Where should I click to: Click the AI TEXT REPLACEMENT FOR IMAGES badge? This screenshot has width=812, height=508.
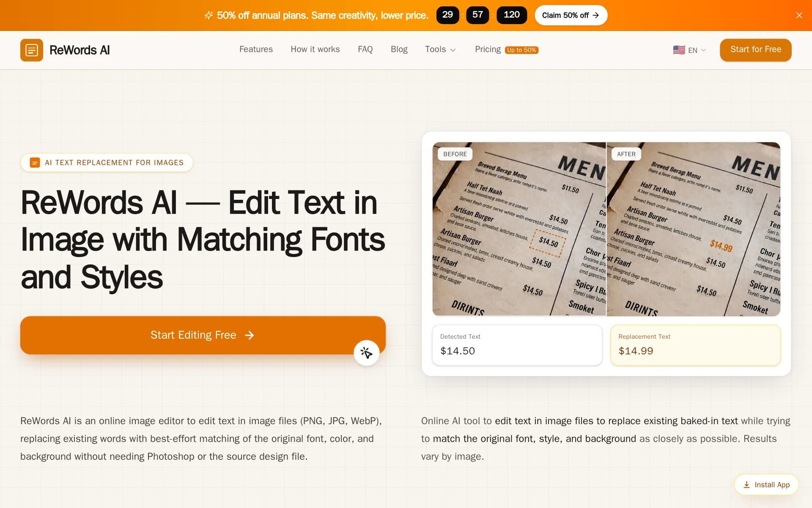pos(107,163)
